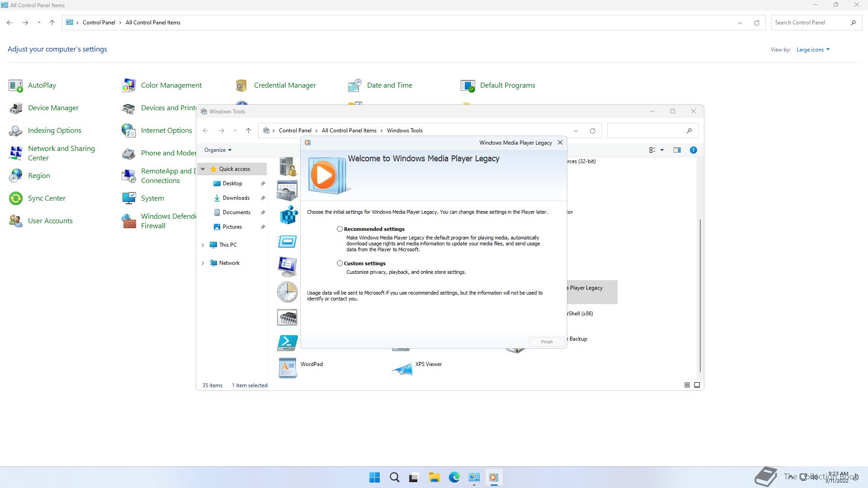Open taskbar Search

395,478
